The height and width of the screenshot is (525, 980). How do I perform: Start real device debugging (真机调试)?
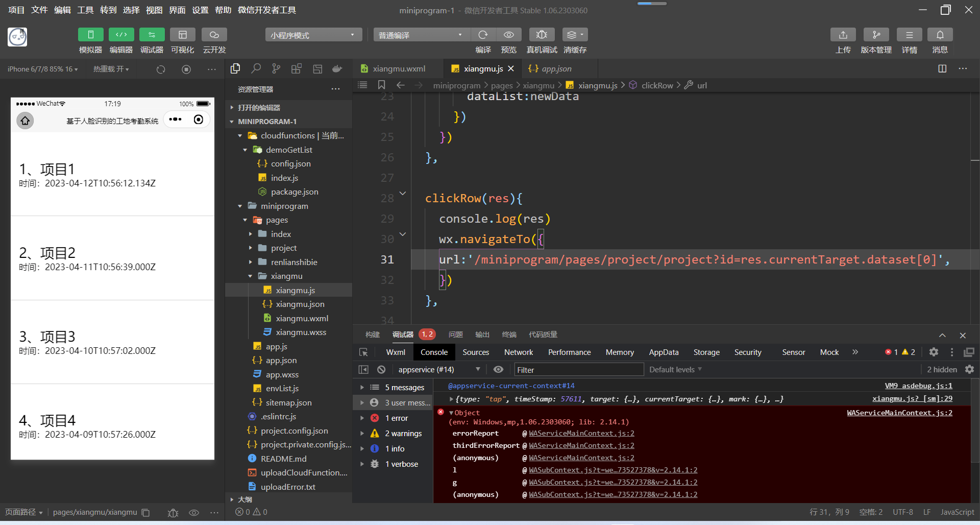[x=542, y=35]
